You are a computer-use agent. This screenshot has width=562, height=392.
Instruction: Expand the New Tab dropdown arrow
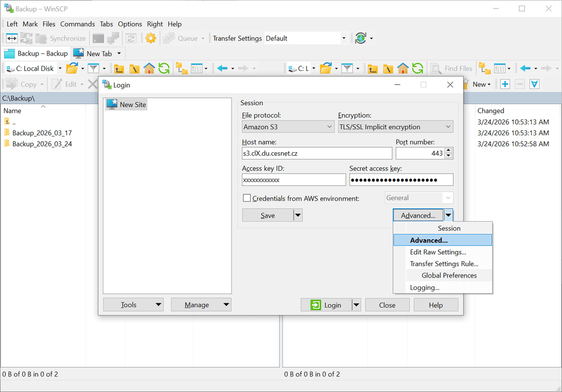click(119, 53)
